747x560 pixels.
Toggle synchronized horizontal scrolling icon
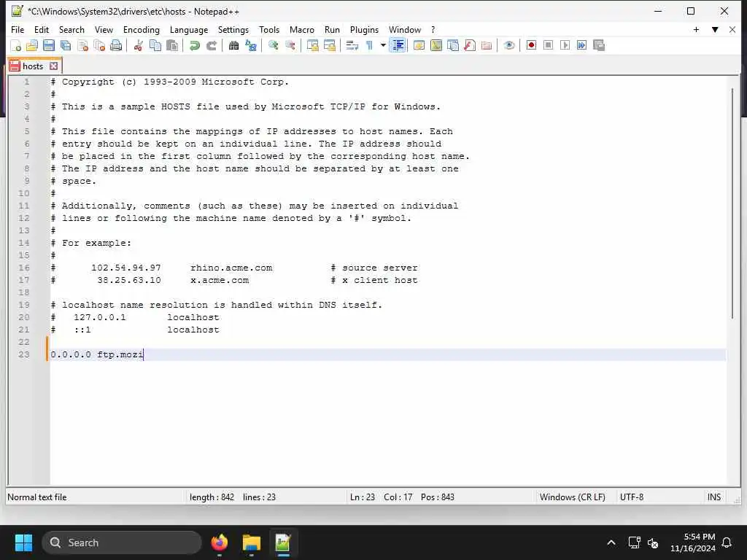329,46
